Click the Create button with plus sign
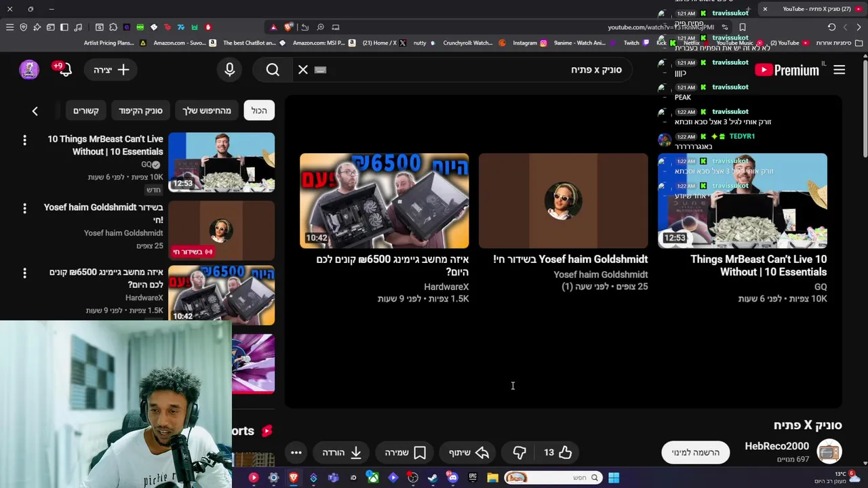Viewport: 868px width, 488px height. click(x=111, y=70)
